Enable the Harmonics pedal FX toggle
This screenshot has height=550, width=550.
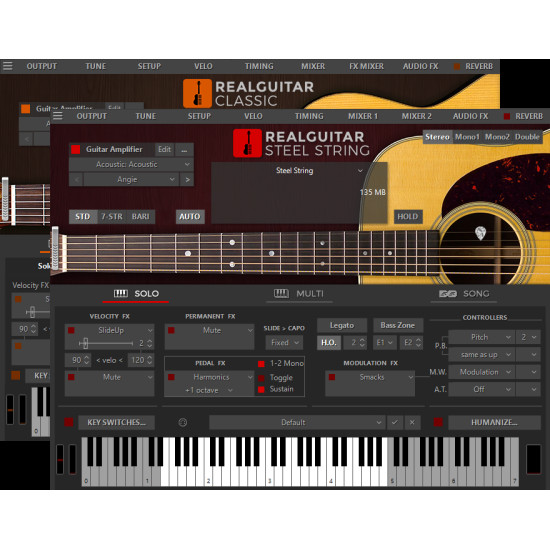tap(171, 377)
